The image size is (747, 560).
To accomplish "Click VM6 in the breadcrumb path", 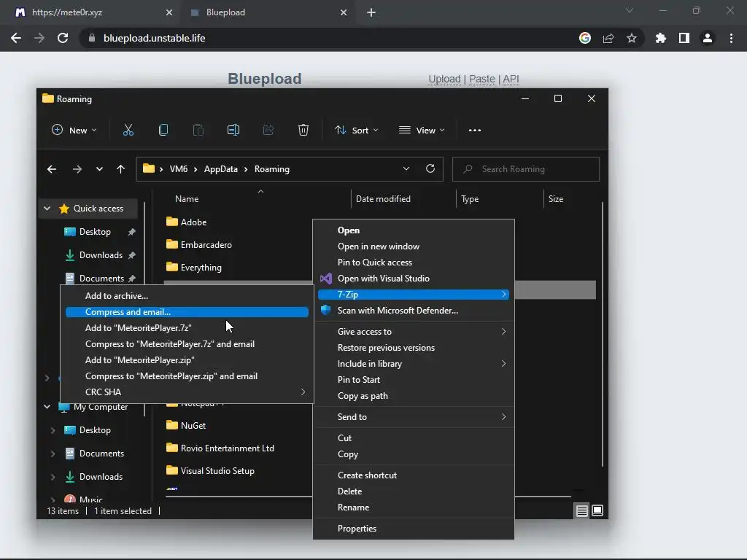I will tap(179, 169).
